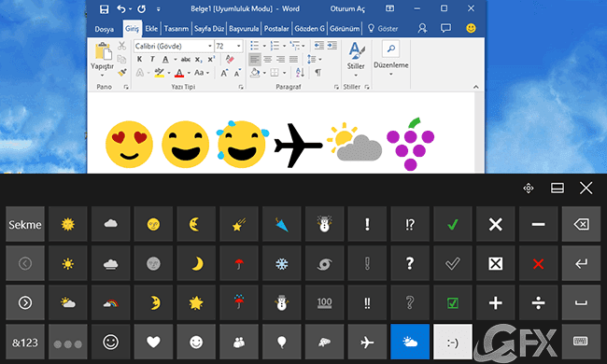This screenshot has height=364, width=607.
Task: Save the document from the quick access toolbar
Action: [x=104, y=9]
